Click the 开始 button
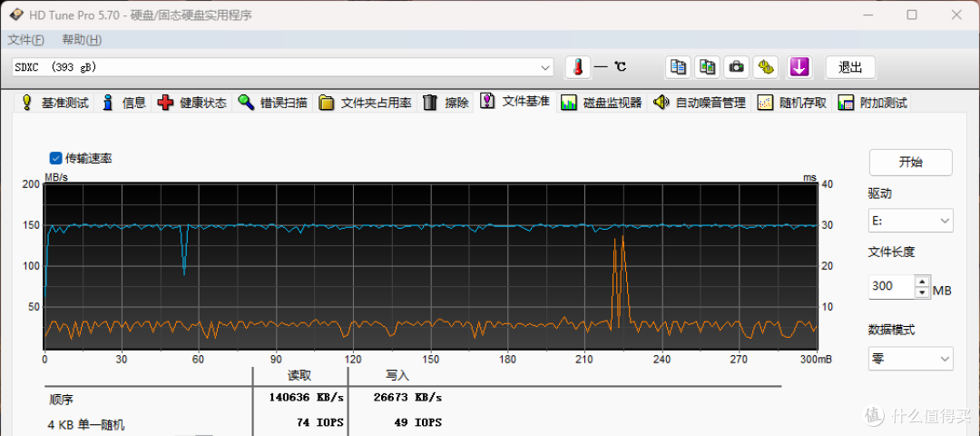Viewport: 980px width, 436px height. (x=911, y=163)
